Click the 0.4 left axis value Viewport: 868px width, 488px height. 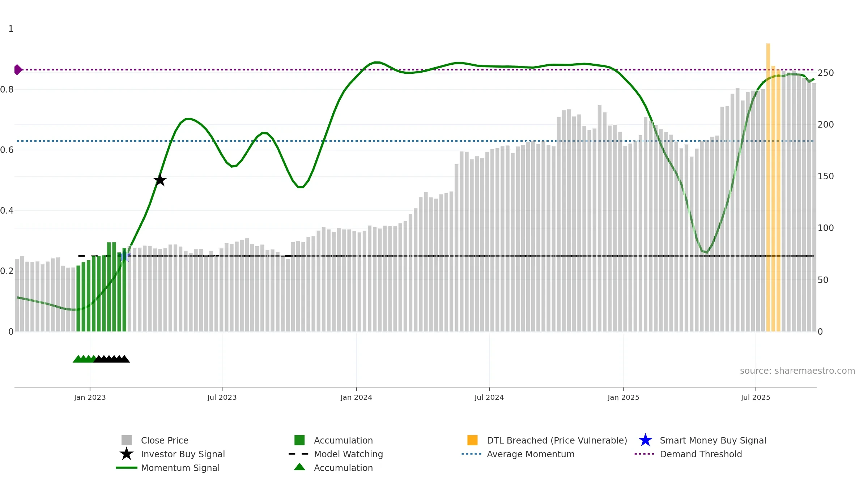(x=7, y=211)
